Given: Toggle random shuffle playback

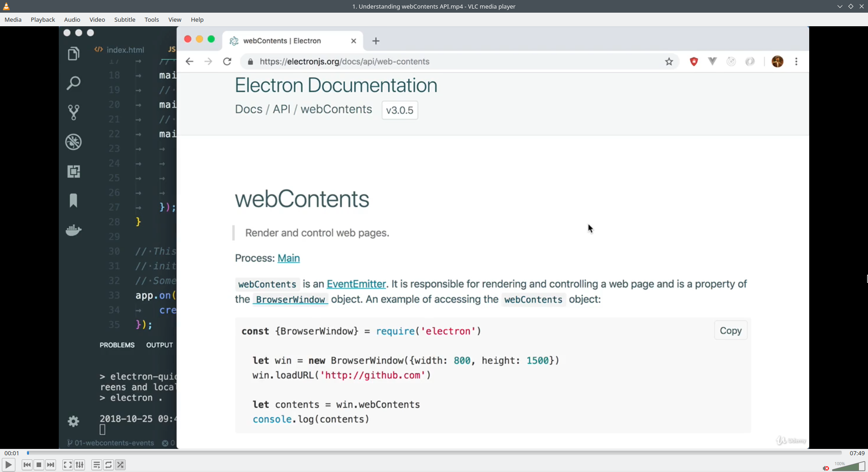Looking at the screenshot, I should click(x=120, y=465).
